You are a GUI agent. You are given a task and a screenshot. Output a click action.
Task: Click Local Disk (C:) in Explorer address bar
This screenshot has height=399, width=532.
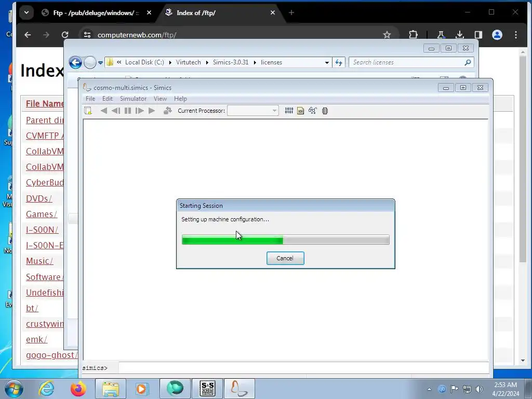click(x=144, y=62)
